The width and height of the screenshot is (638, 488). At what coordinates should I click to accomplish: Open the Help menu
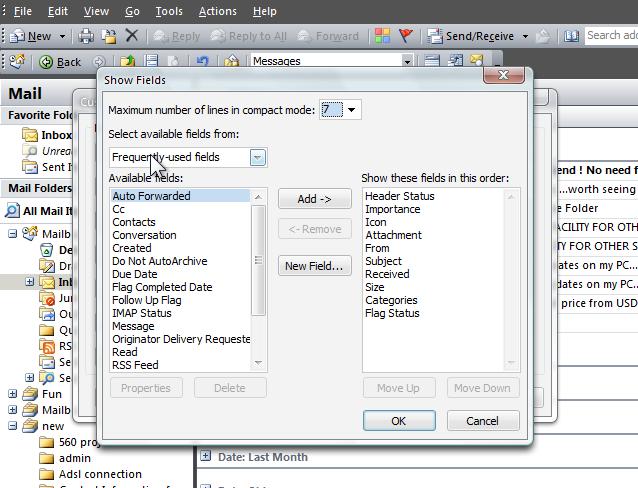click(264, 11)
